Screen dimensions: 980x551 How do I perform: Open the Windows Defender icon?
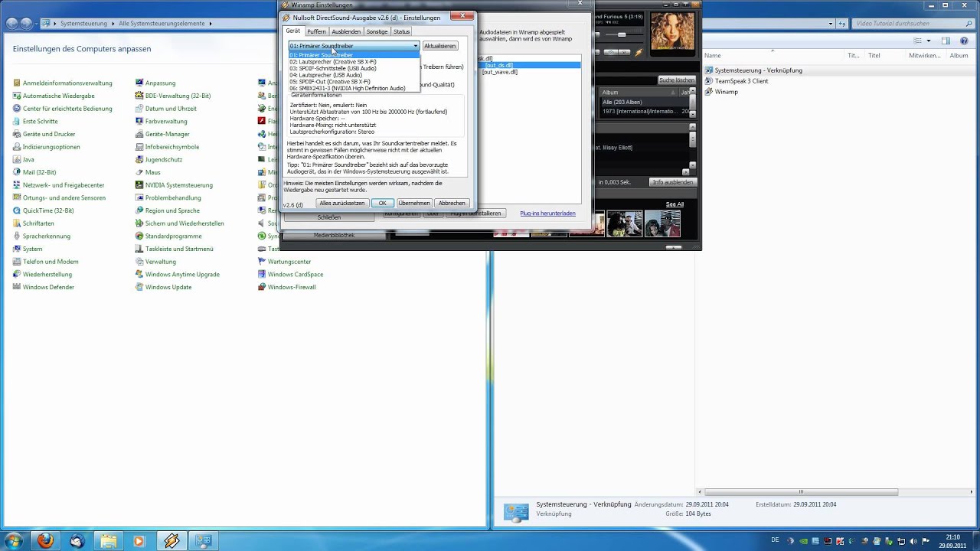(17, 287)
